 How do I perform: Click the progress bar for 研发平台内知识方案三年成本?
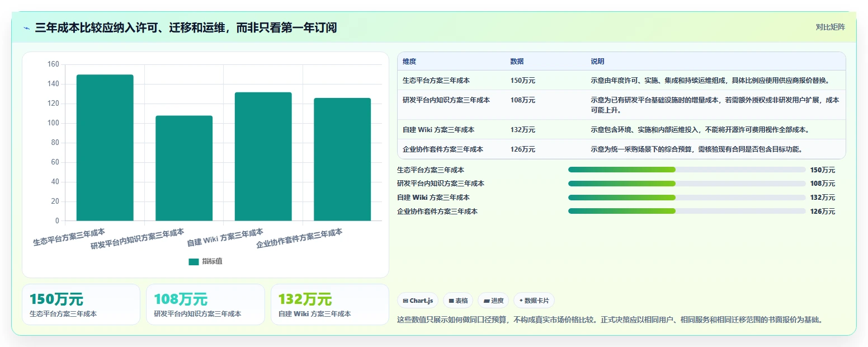(687, 184)
